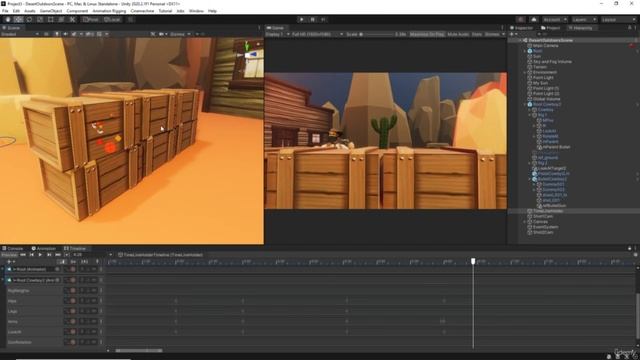Screen dimensions: 640x360
Task: Collapse the Root Cowboy2 object in Hierarchy
Action: (525, 104)
